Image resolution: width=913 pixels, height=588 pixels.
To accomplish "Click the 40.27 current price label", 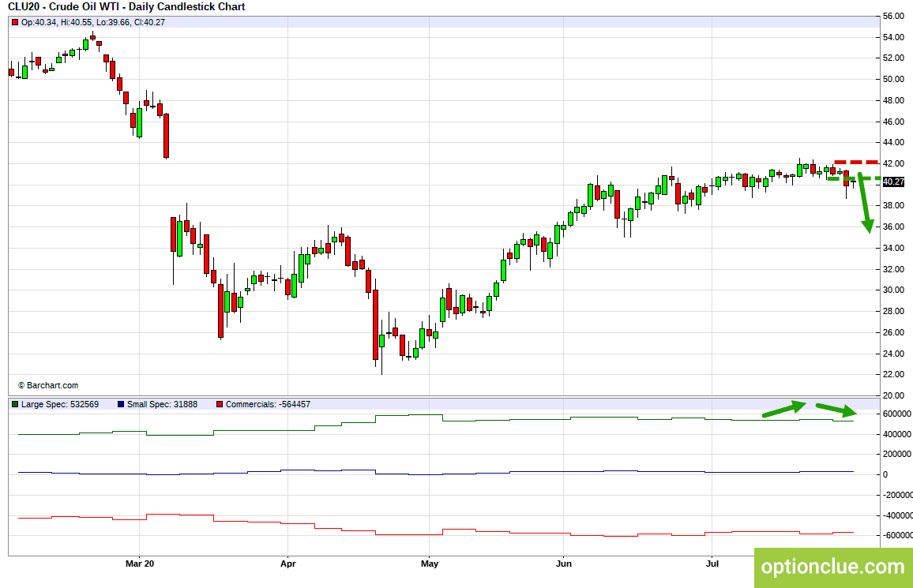I will [893, 182].
